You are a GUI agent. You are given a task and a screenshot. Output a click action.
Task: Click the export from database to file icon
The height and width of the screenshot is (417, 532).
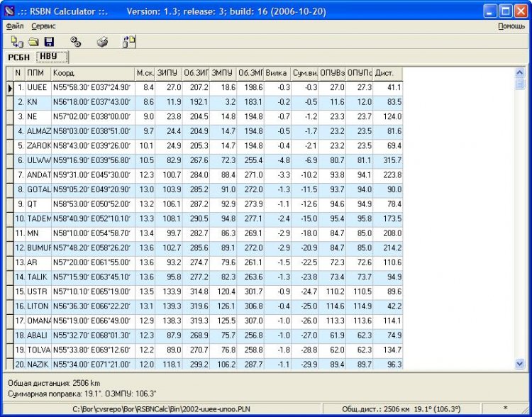pyautogui.click(x=129, y=42)
